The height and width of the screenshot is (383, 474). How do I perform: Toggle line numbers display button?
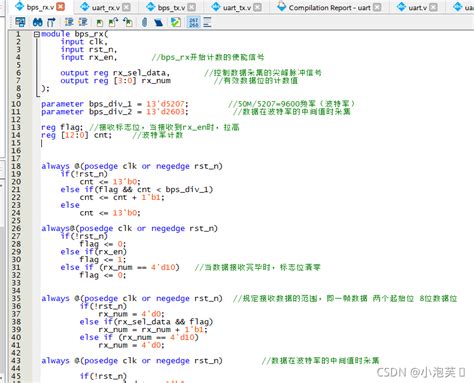[x=194, y=22]
